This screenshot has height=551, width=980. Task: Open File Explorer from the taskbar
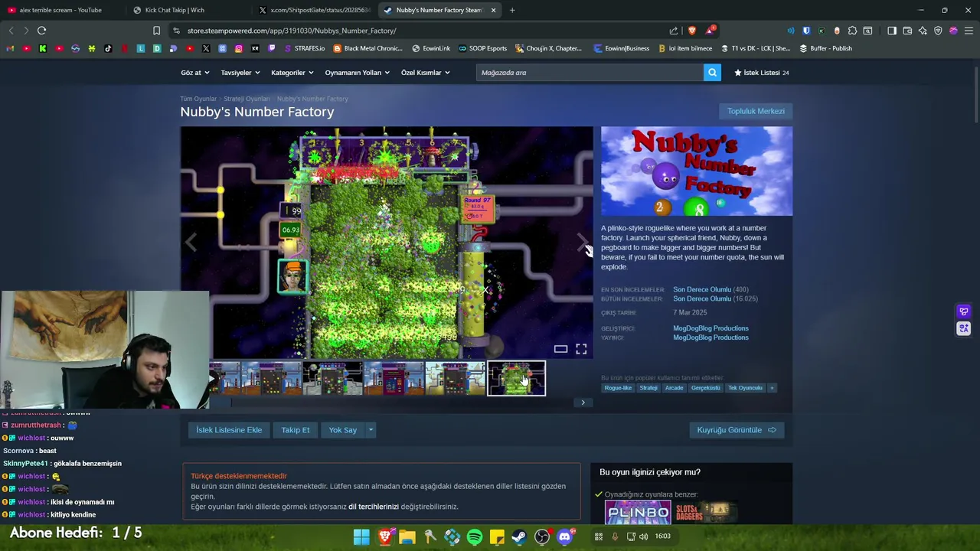(x=407, y=536)
